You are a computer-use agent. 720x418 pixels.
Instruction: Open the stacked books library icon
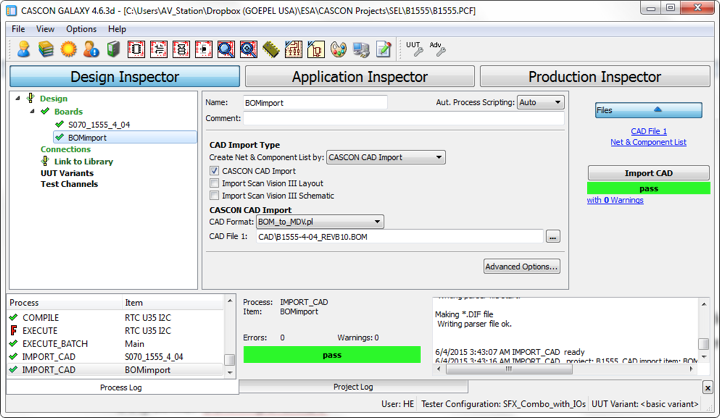[46, 49]
